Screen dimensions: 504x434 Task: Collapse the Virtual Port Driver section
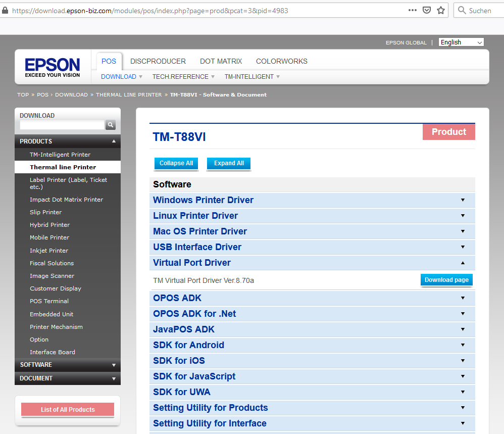tap(312, 263)
